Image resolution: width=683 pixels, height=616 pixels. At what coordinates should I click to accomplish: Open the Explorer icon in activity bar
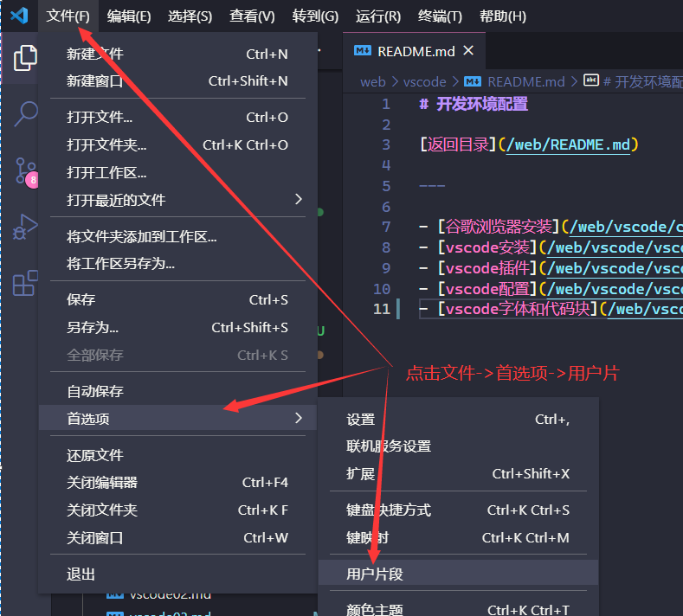[x=25, y=58]
